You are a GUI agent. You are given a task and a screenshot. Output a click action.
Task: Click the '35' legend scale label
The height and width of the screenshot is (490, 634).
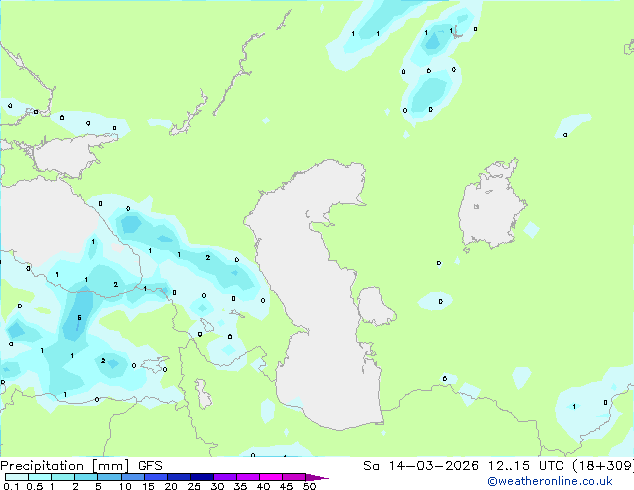240,486
